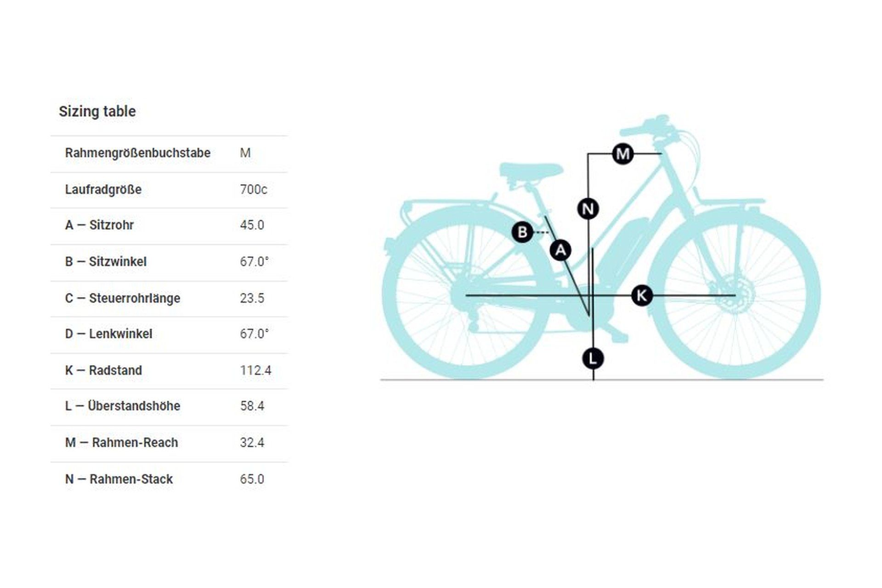Click the N — Rahmen-Stack value 65.0

(252, 479)
